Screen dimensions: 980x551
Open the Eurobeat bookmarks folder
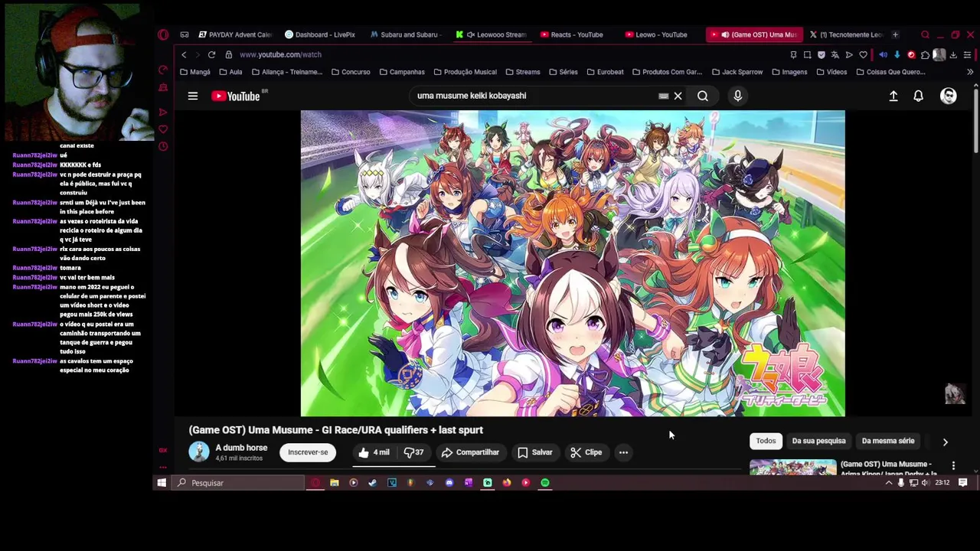click(605, 72)
